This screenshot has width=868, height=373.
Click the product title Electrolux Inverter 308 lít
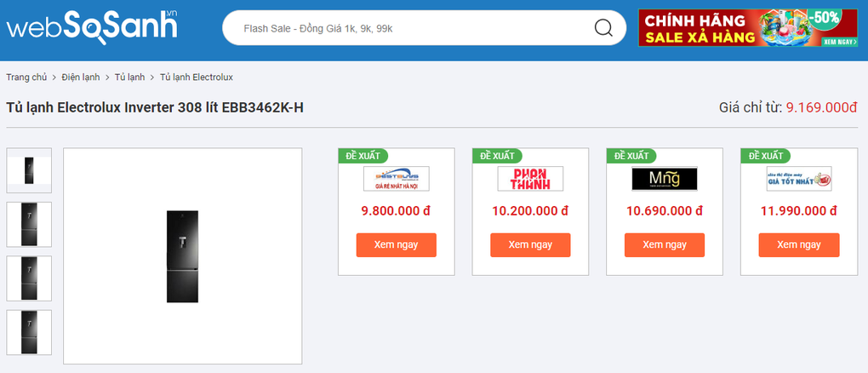(155, 107)
